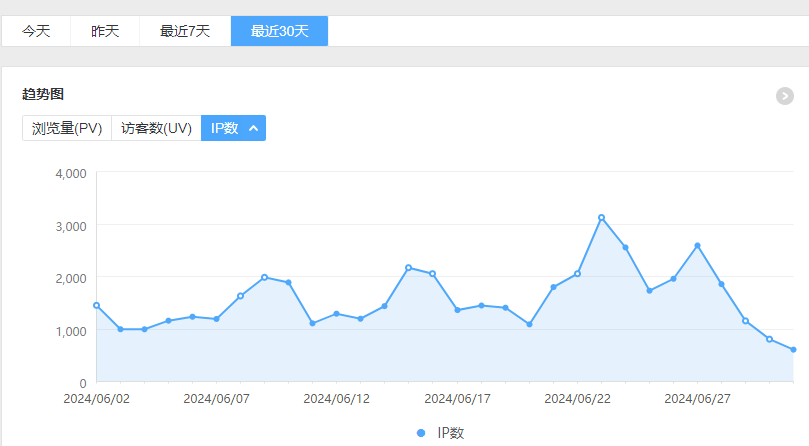The image size is (809, 446).
Task: Show the 访客数(UV) metric
Action: pos(156,128)
